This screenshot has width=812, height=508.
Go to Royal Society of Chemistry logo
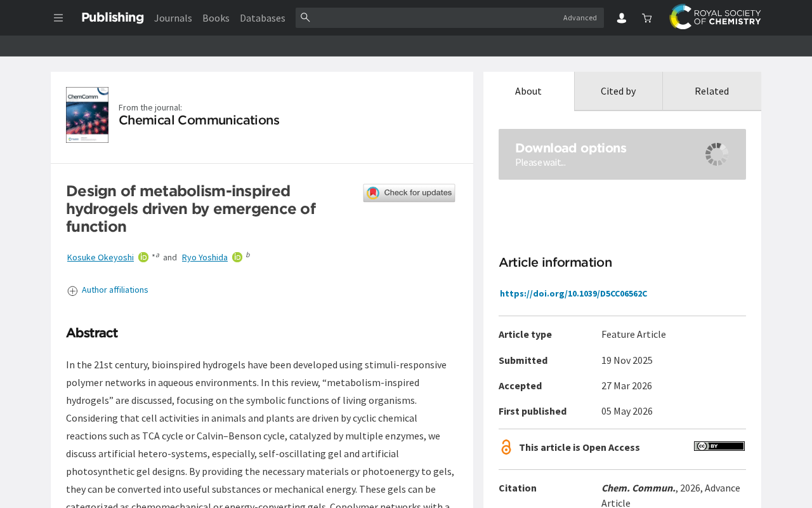(715, 17)
